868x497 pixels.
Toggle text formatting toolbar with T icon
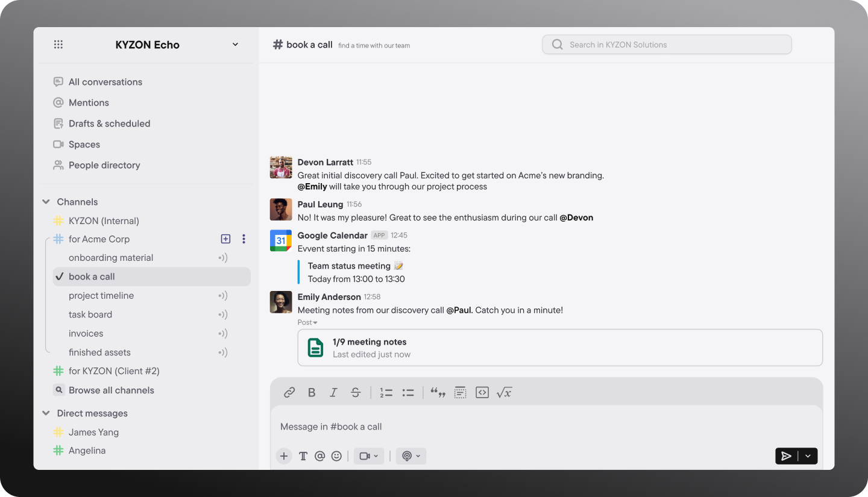[x=303, y=456]
